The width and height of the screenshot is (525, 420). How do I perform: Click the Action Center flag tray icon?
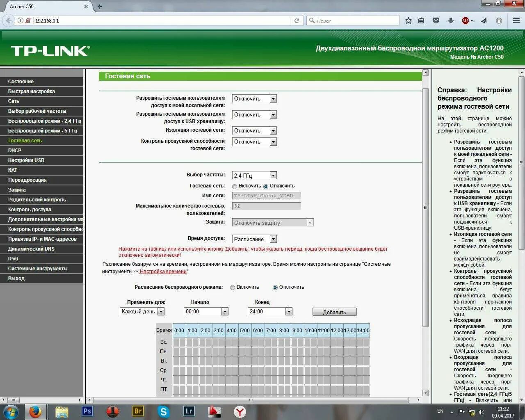pos(462,412)
